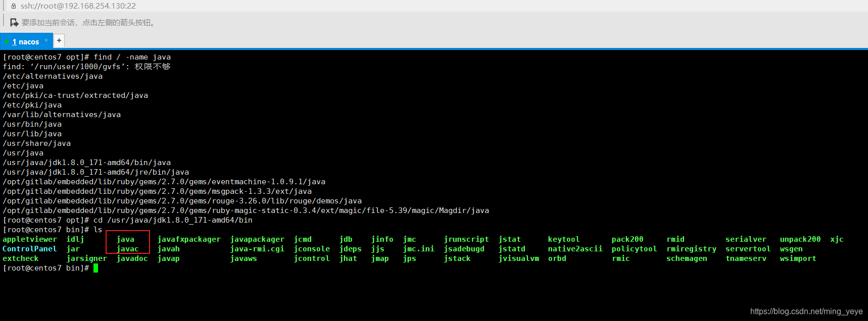This screenshot has width=868, height=321.
Task: Open a new tab with the plus button
Action: pyautogui.click(x=59, y=40)
